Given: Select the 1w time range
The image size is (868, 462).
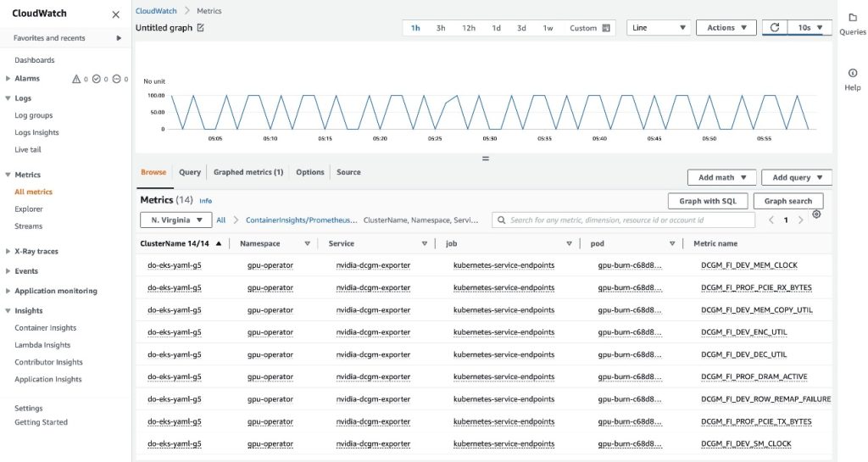Looking at the screenshot, I should pos(548,28).
